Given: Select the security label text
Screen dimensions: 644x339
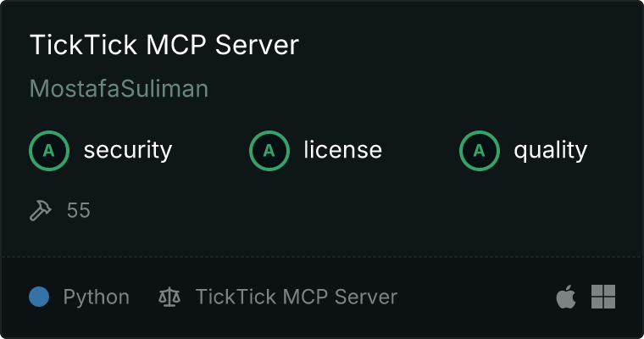Looking at the screenshot, I should [x=128, y=150].
